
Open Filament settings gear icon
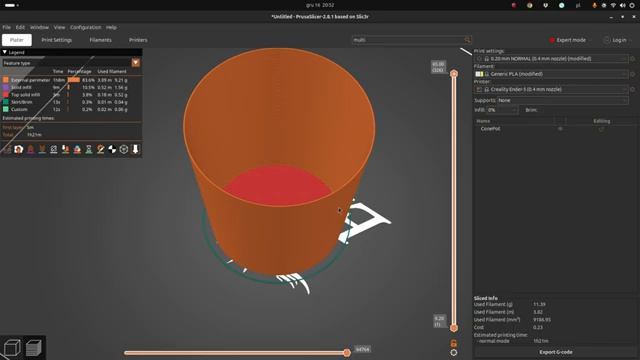click(x=633, y=74)
